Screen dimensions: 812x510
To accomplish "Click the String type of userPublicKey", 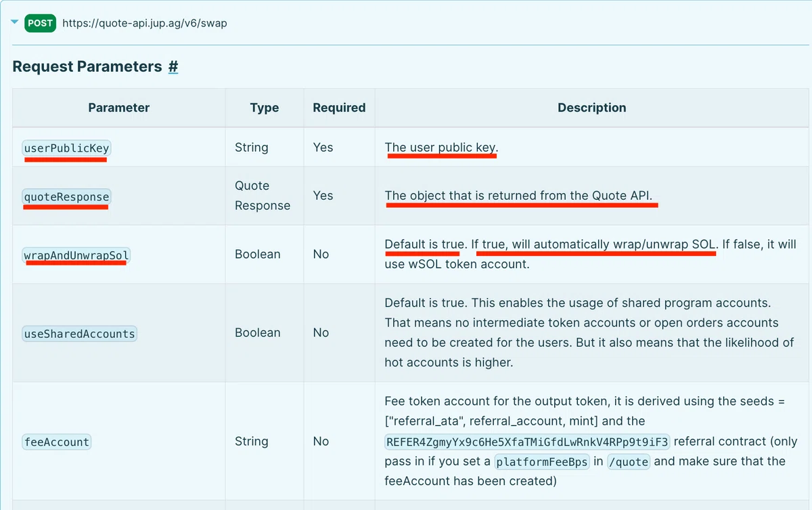I will (252, 147).
